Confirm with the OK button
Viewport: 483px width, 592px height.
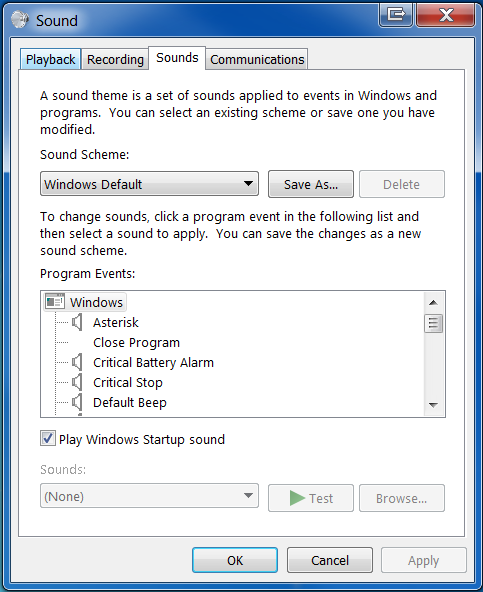tap(235, 560)
